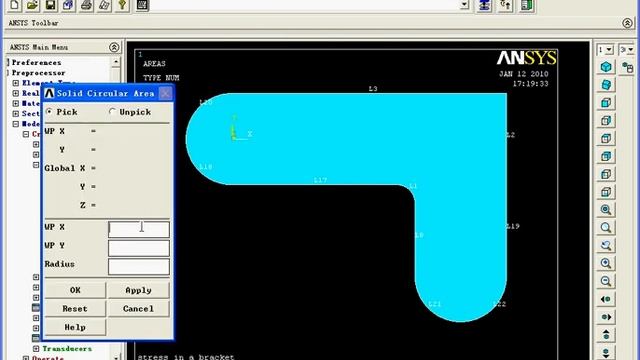Click the Reset Picking icon
The width and height of the screenshot is (640, 360).
[505, 5]
